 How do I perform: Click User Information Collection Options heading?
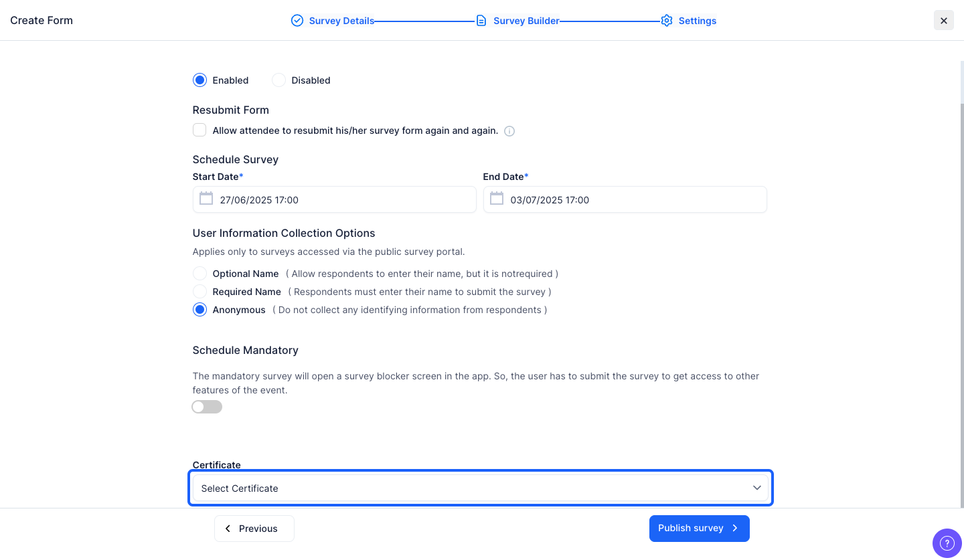click(284, 233)
